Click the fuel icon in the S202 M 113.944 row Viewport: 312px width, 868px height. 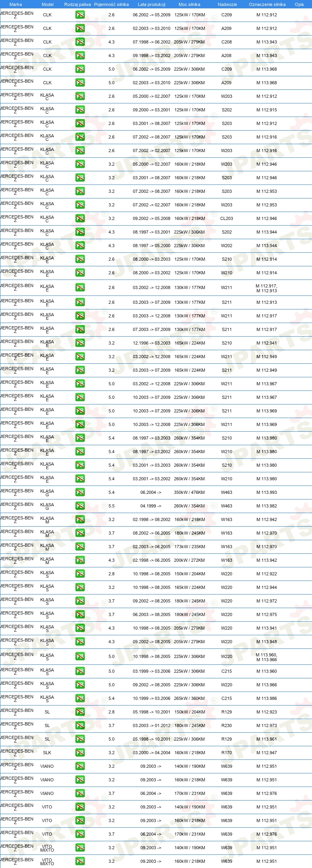coord(80,232)
